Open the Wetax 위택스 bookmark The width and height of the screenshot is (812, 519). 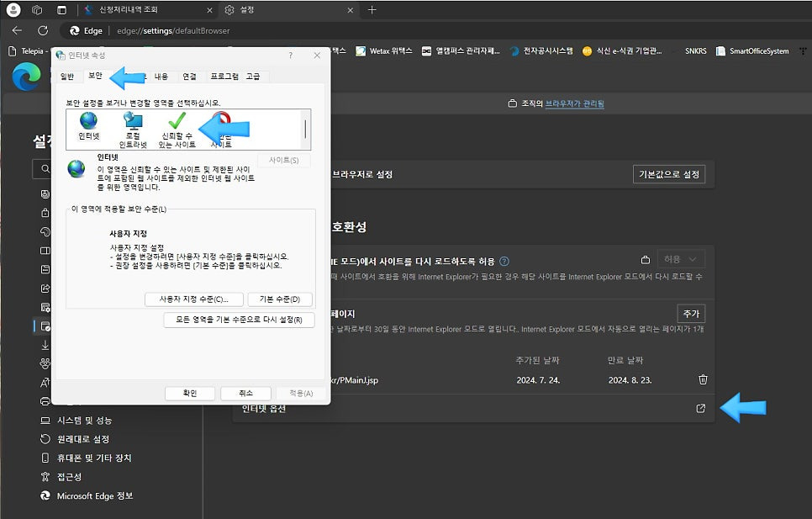pyautogui.click(x=384, y=50)
